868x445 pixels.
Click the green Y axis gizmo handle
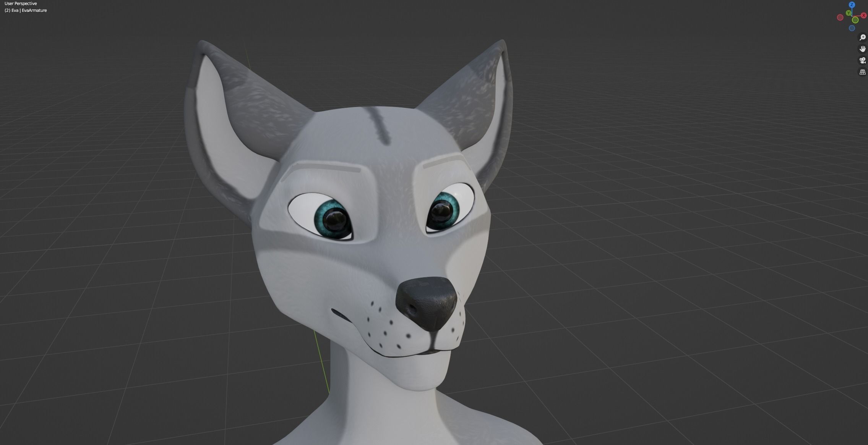pyautogui.click(x=849, y=13)
